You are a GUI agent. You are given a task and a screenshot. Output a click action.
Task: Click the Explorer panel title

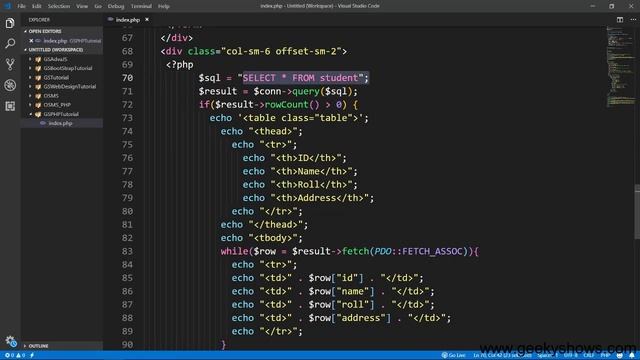(x=39, y=20)
